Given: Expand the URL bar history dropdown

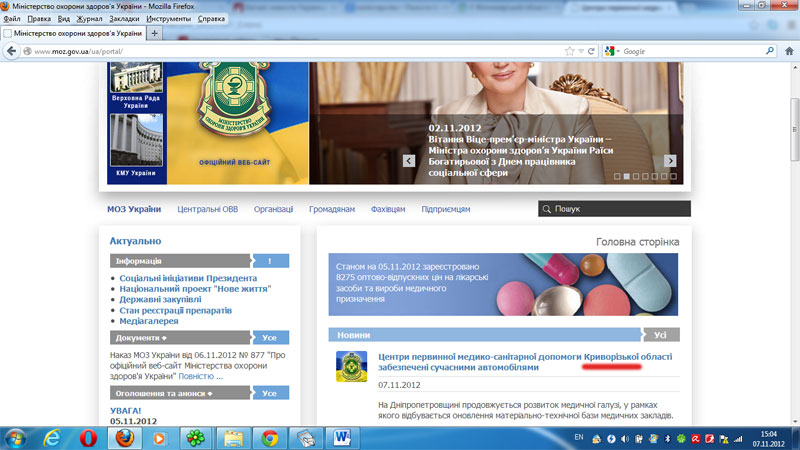Looking at the screenshot, I should click(x=580, y=51).
